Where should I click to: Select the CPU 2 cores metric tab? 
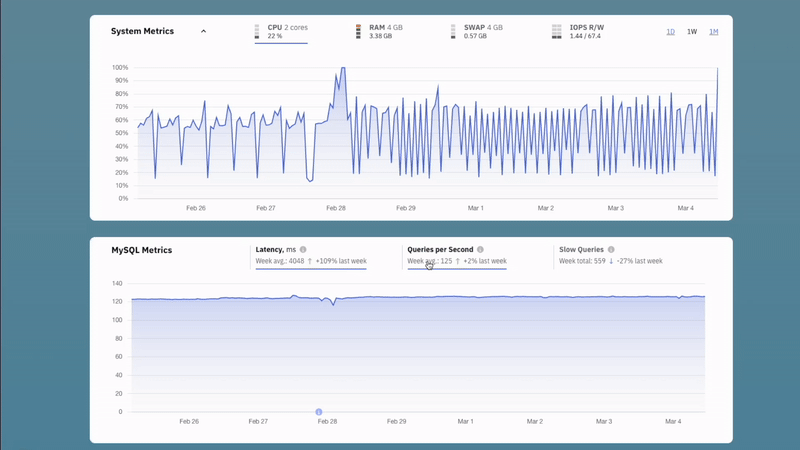[281, 32]
